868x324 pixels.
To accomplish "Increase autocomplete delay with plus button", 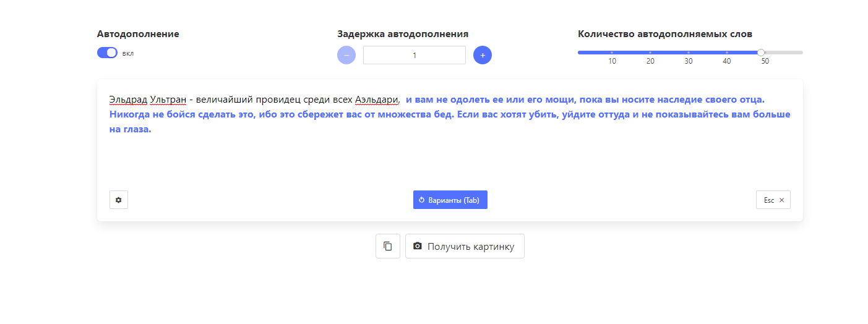I will [483, 55].
